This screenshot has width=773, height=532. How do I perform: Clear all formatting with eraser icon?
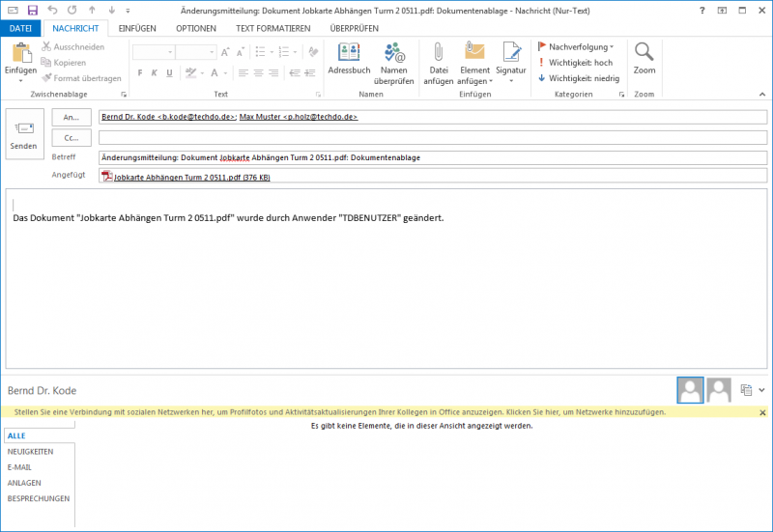(x=313, y=52)
